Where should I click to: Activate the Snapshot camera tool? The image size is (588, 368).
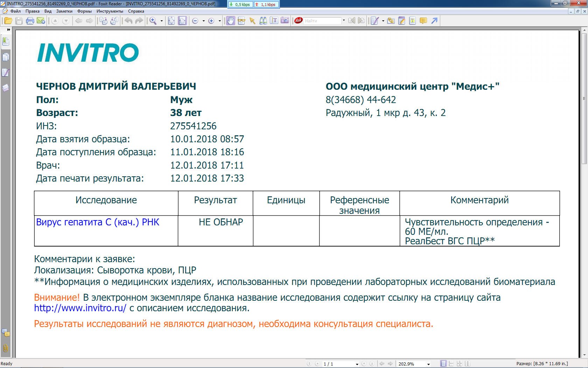(x=285, y=21)
